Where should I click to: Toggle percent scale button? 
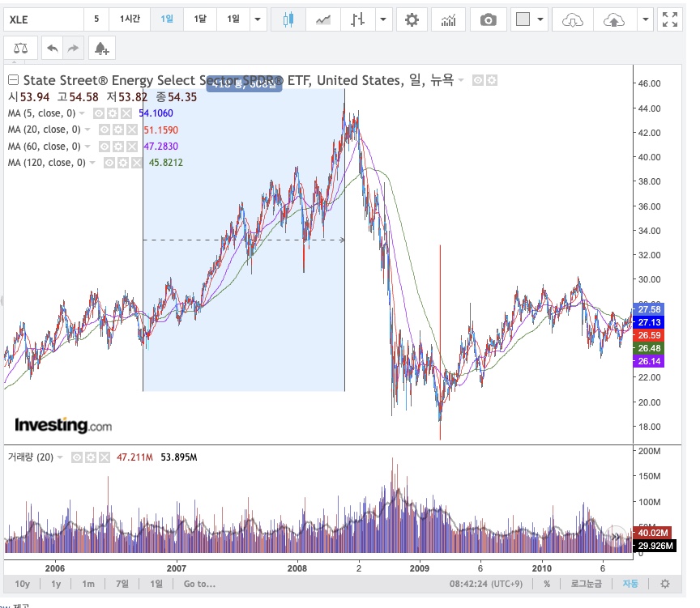547,584
